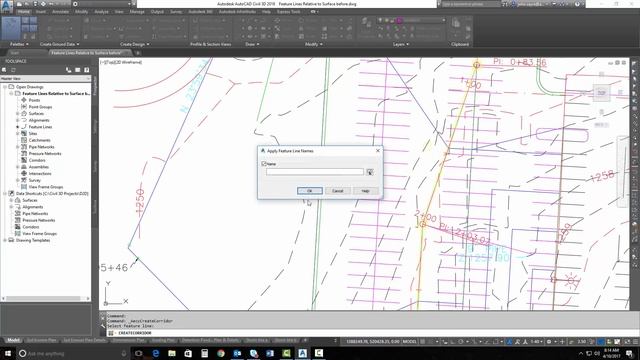Click the Toolspace help icon
The width and height of the screenshot is (640, 360).
pos(87,70)
